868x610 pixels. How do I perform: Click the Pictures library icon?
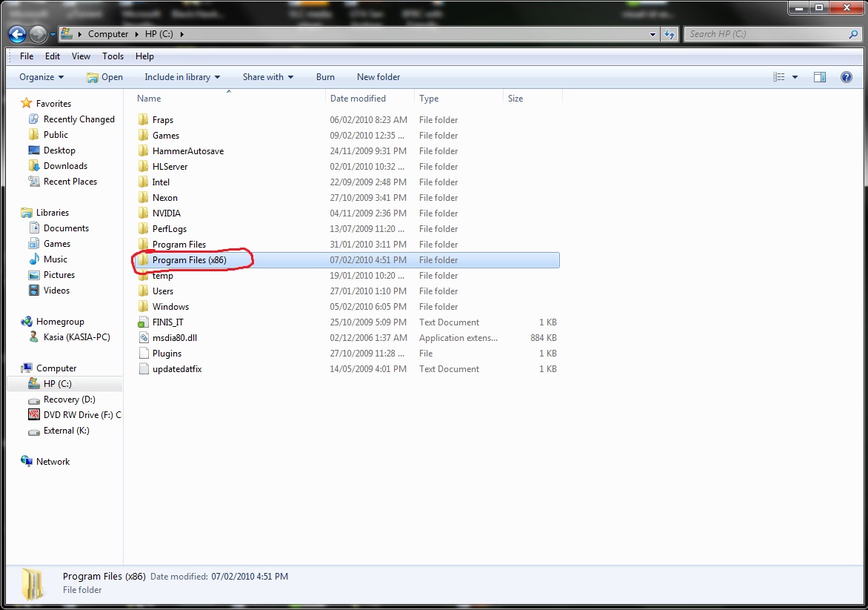(34, 275)
